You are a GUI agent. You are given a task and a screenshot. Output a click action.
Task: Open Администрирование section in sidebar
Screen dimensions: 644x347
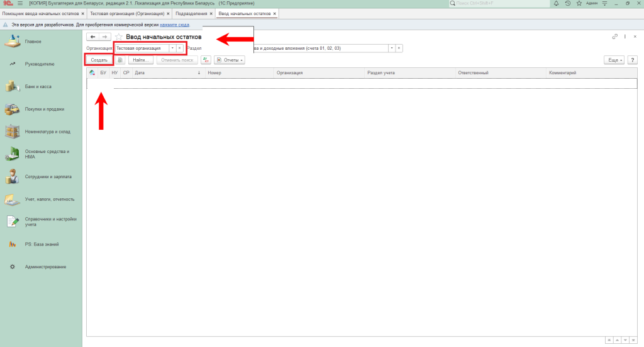(45, 267)
